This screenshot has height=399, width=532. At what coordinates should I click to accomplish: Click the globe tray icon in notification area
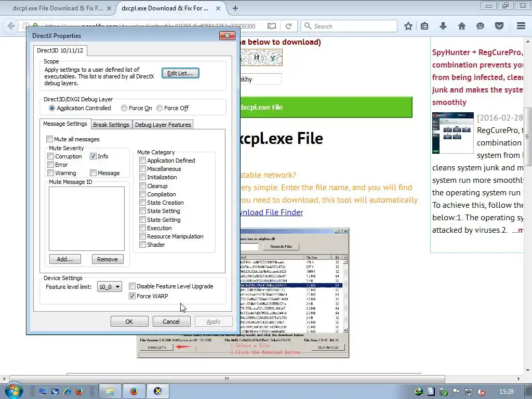tap(419, 392)
